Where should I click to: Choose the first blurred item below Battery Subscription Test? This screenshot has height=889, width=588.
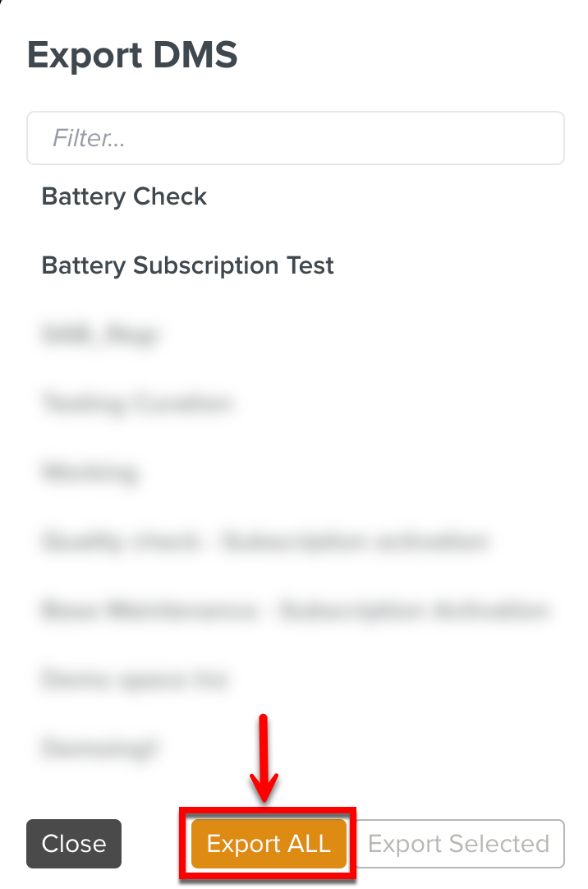pyautogui.click(x=99, y=335)
